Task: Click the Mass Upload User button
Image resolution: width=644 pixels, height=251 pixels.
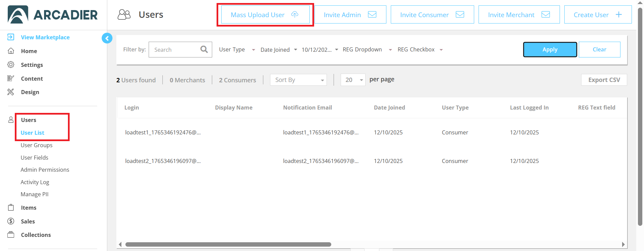Action: pyautogui.click(x=265, y=14)
